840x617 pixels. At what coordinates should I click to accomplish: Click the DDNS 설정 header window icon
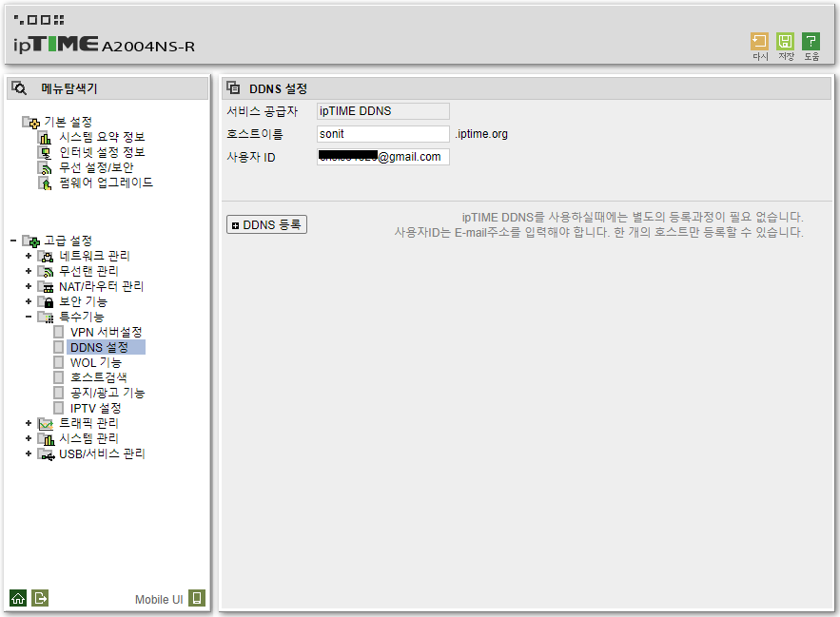click(x=233, y=87)
